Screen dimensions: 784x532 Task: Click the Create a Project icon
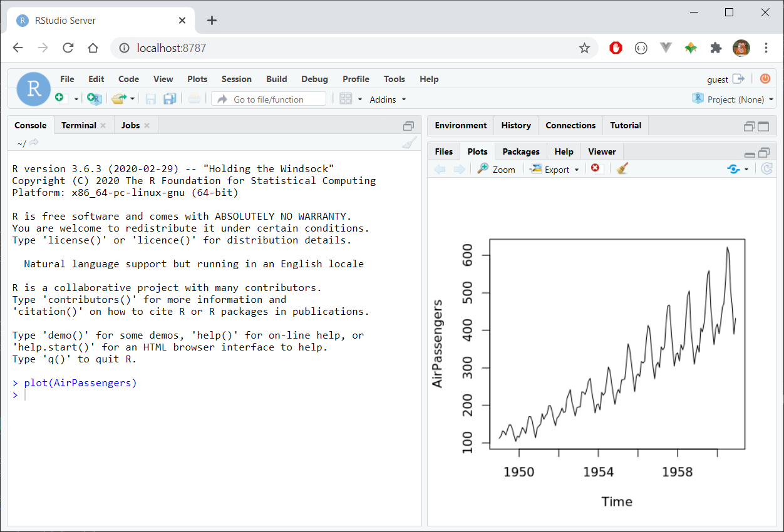[94, 99]
